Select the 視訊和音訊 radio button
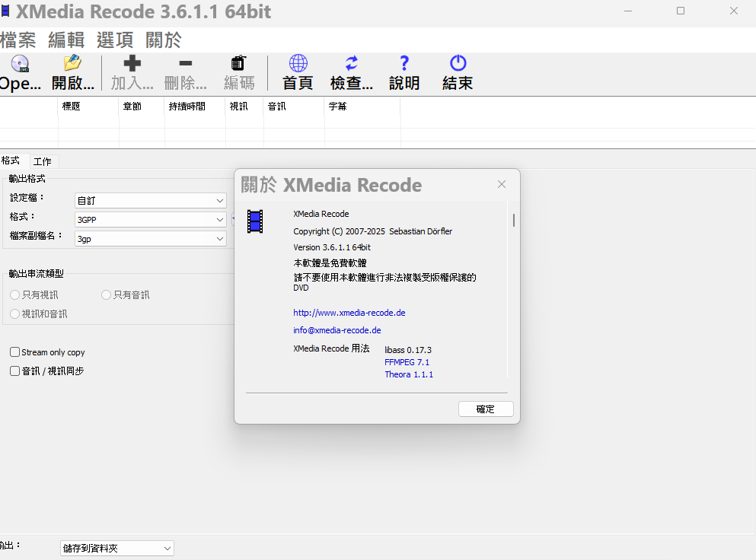This screenshot has height=560, width=756. pos(39,313)
